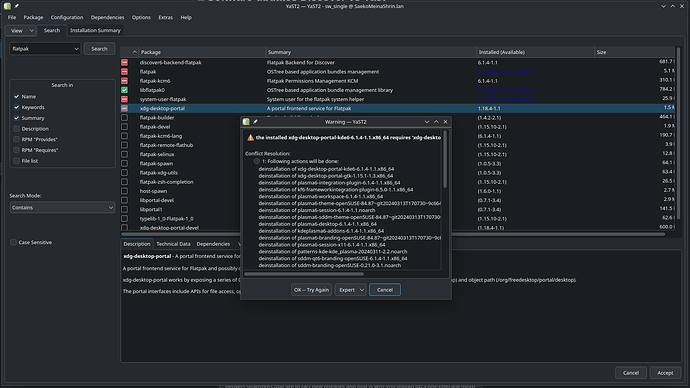Click OK -- Try Again button
The width and height of the screenshot is (690, 388).
311,290
